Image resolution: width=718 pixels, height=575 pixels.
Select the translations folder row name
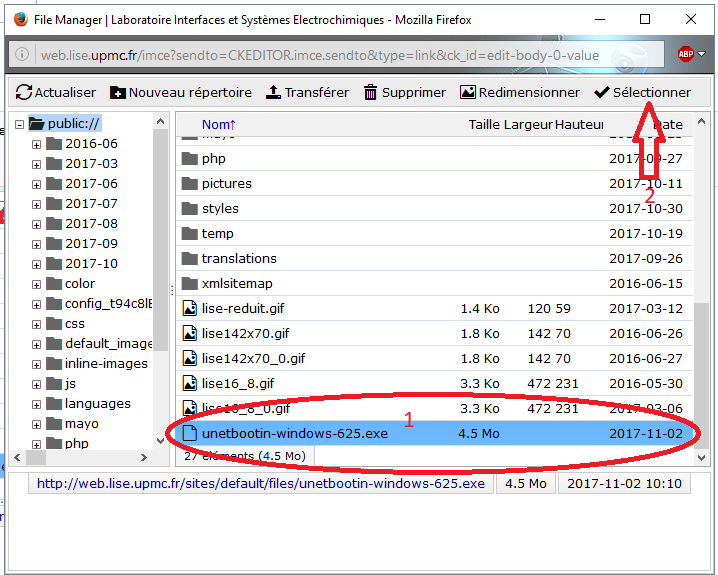pyautogui.click(x=239, y=259)
